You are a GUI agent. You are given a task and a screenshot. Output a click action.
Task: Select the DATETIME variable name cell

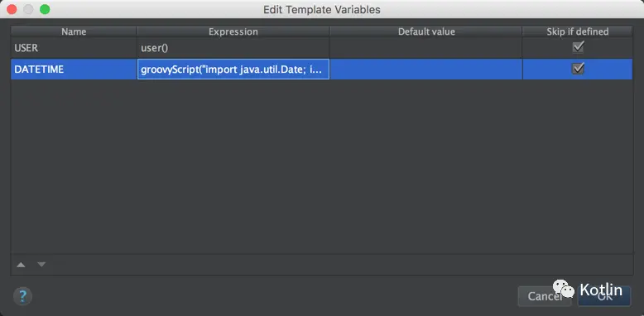pyautogui.click(x=74, y=69)
